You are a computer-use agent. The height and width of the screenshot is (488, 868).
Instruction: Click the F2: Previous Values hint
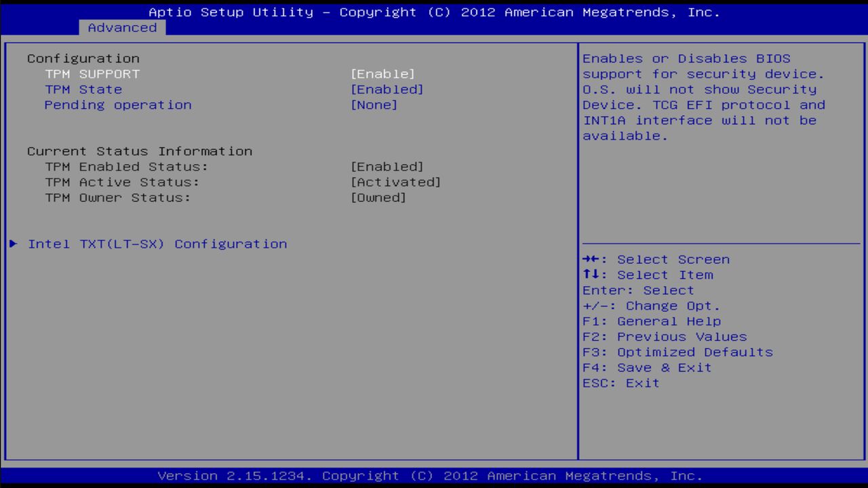(665, 338)
